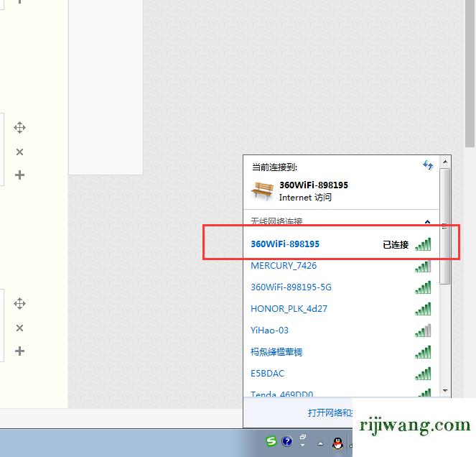Click the upper move handle icon
This screenshot has width=476, height=457.
tap(19, 128)
